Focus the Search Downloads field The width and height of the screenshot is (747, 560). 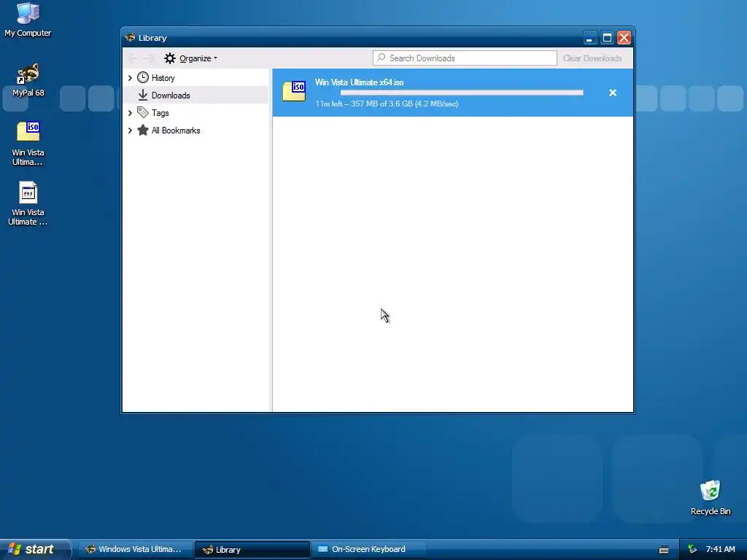coord(465,58)
